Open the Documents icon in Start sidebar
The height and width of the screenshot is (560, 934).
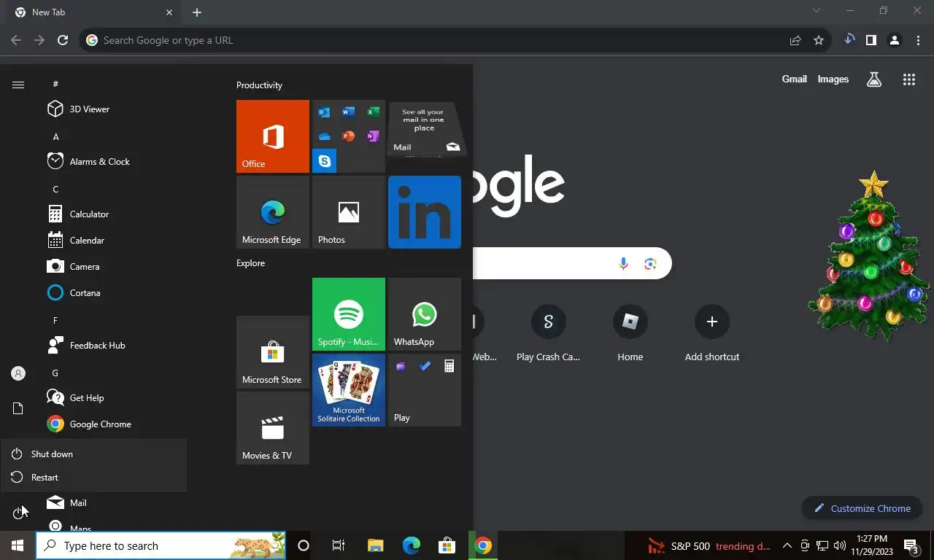click(x=18, y=408)
